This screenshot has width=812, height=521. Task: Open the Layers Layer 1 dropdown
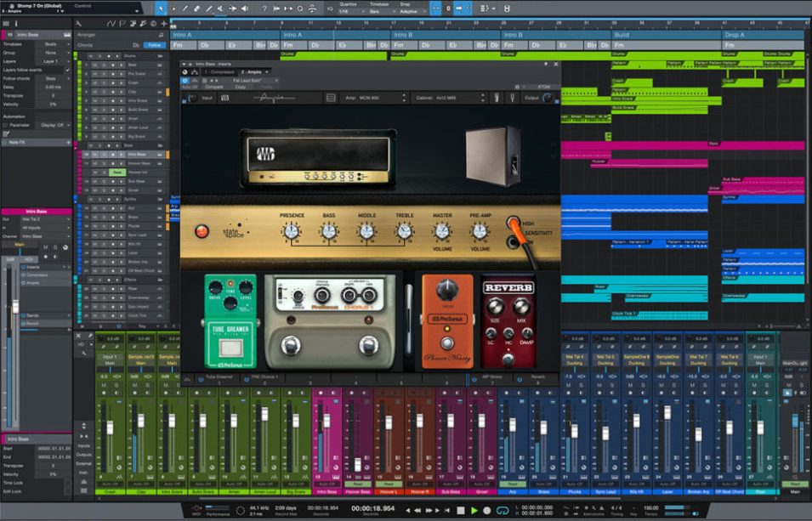click(x=53, y=61)
